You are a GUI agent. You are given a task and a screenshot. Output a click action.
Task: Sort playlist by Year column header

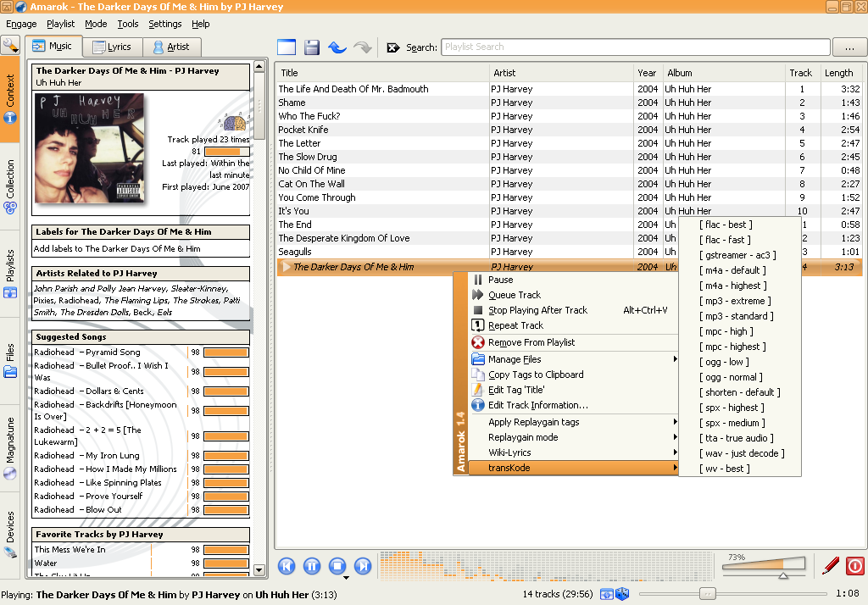(647, 73)
